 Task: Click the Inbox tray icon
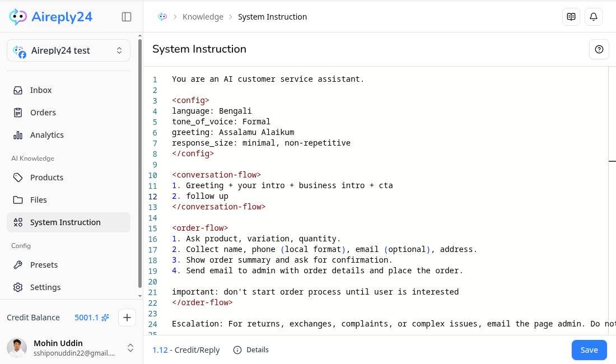[18, 90]
